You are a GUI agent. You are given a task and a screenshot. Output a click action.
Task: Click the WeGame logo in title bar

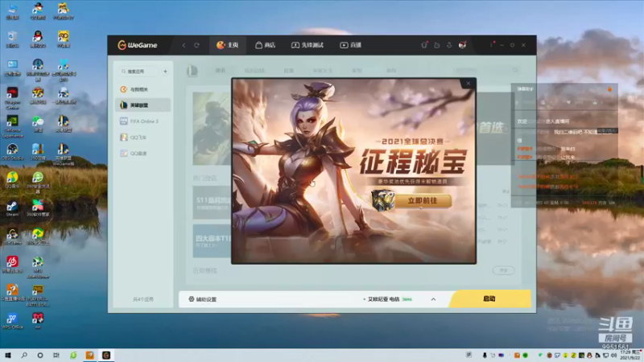coord(138,45)
